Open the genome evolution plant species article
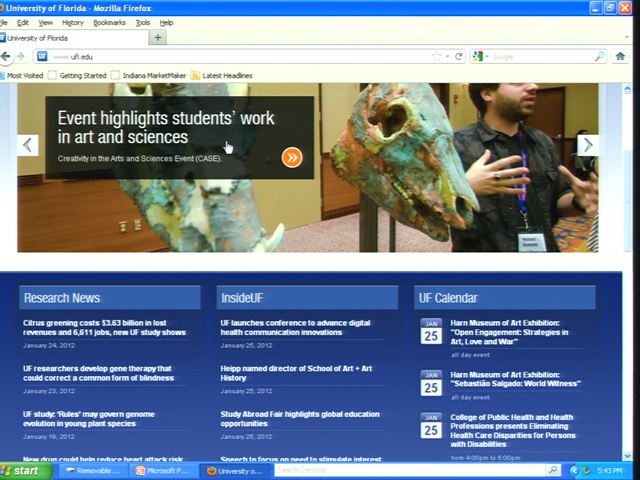 (89, 419)
